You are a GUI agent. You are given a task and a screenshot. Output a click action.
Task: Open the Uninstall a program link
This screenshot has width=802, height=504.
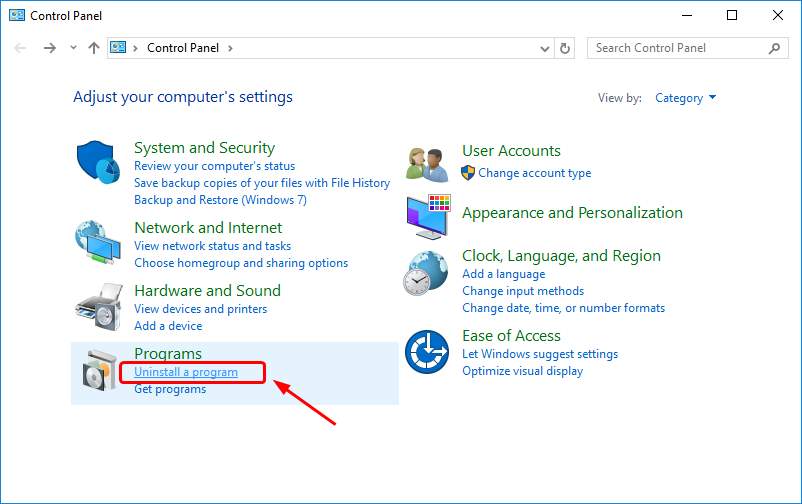pyautogui.click(x=186, y=372)
